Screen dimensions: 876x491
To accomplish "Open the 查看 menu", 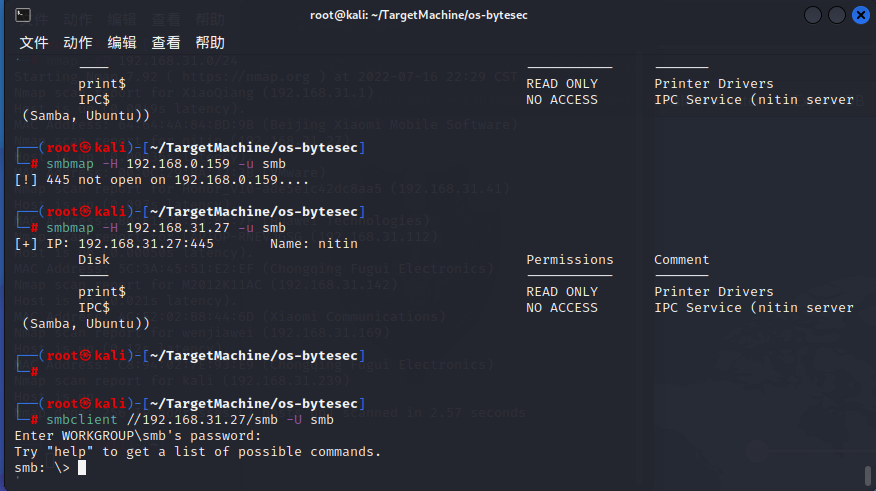I will click(166, 42).
